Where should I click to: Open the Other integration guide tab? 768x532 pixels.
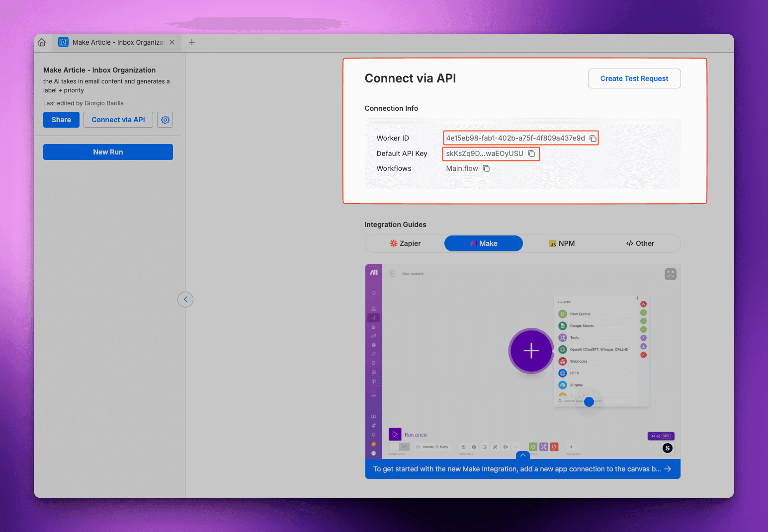[x=640, y=243]
